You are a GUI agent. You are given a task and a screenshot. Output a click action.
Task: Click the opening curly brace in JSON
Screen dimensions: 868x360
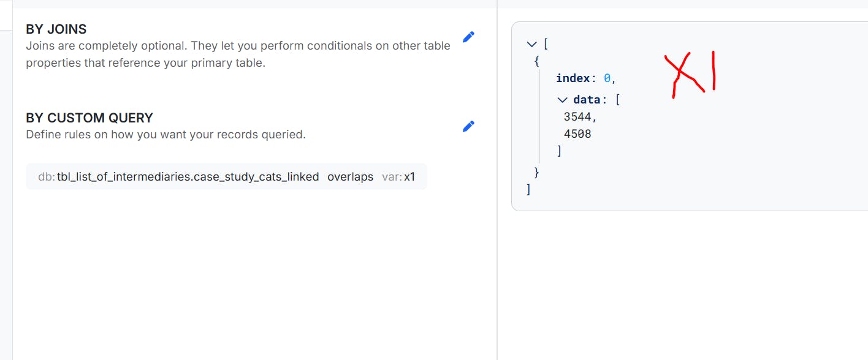[536, 61]
